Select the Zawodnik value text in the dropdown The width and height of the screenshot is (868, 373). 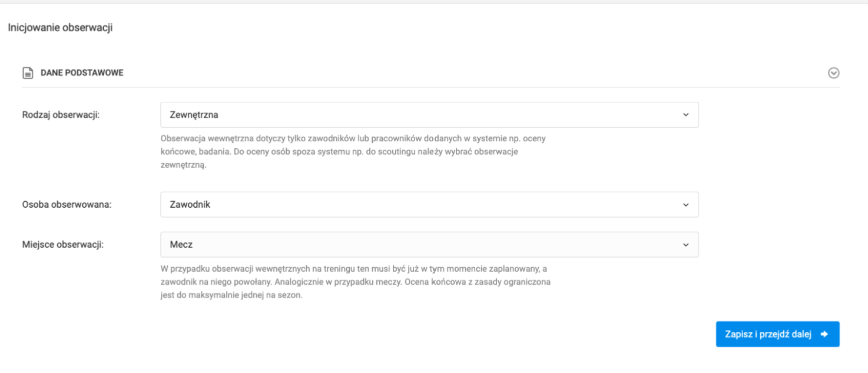[x=190, y=205]
